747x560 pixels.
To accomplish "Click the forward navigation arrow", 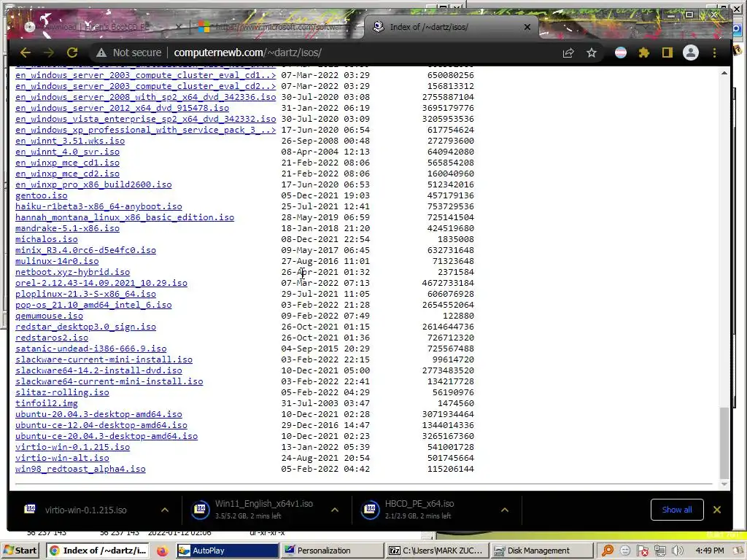I will tap(49, 52).
